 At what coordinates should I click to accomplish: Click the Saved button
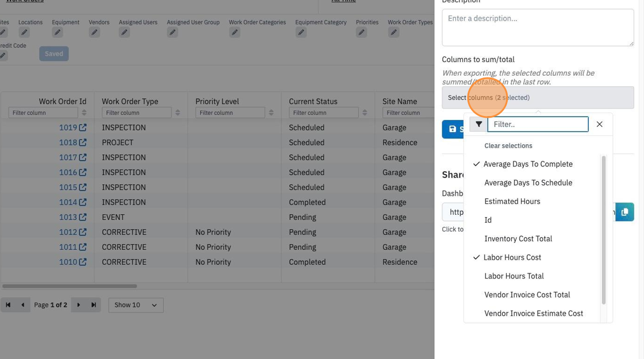tap(54, 54)
